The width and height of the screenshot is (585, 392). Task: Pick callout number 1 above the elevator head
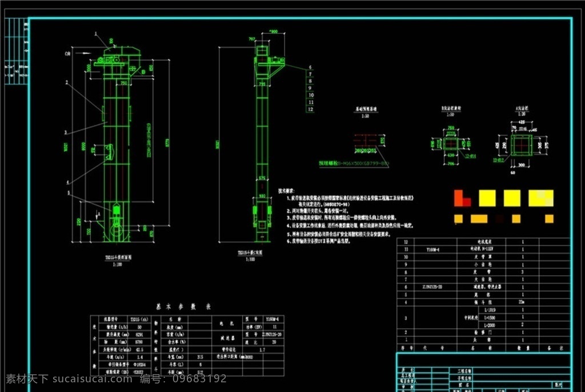coord(96,34)
